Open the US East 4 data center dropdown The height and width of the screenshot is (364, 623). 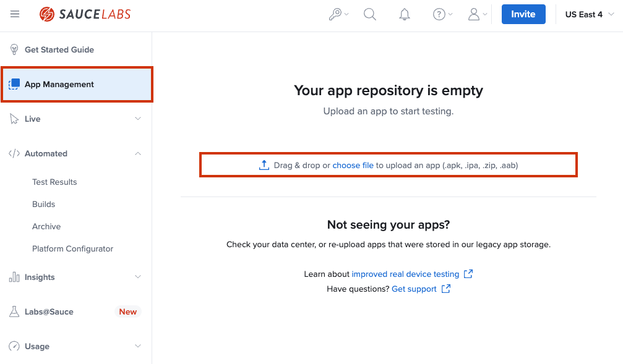coord(588,14)
